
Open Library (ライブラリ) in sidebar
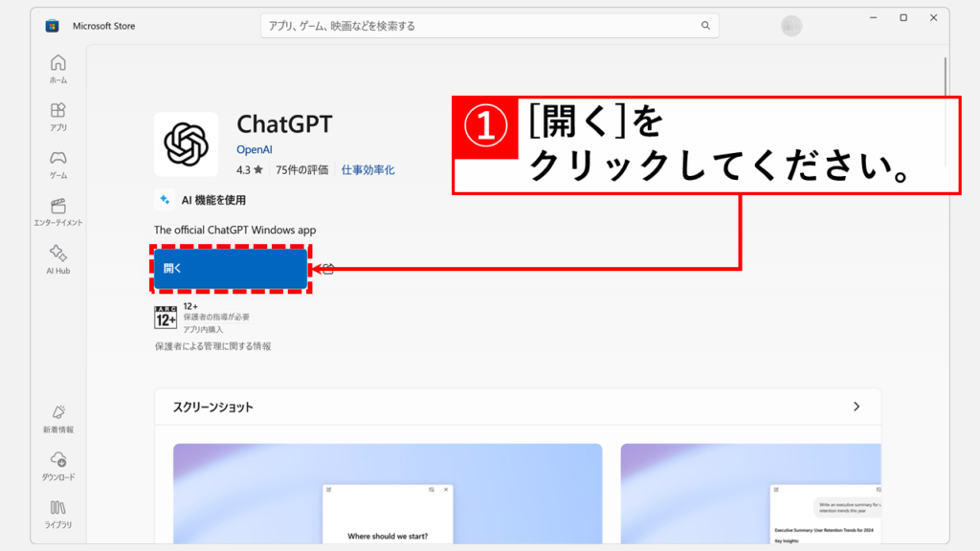[58, 513]
